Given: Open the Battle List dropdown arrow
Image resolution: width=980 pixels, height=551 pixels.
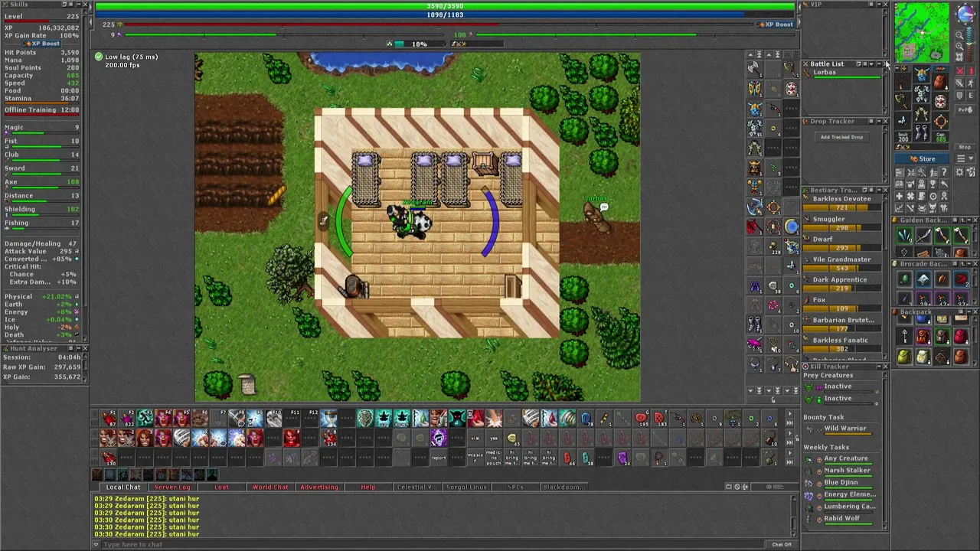Looking at the screenshot, I should pos(871,64).
